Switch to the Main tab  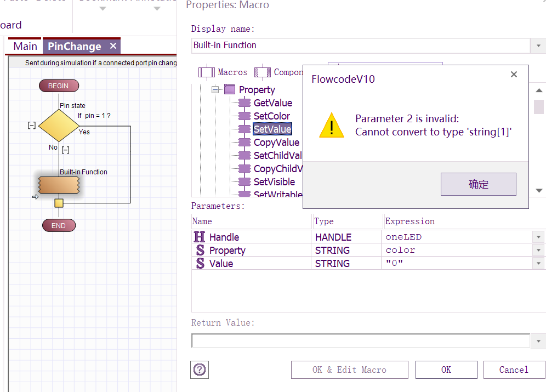point(25,46)
